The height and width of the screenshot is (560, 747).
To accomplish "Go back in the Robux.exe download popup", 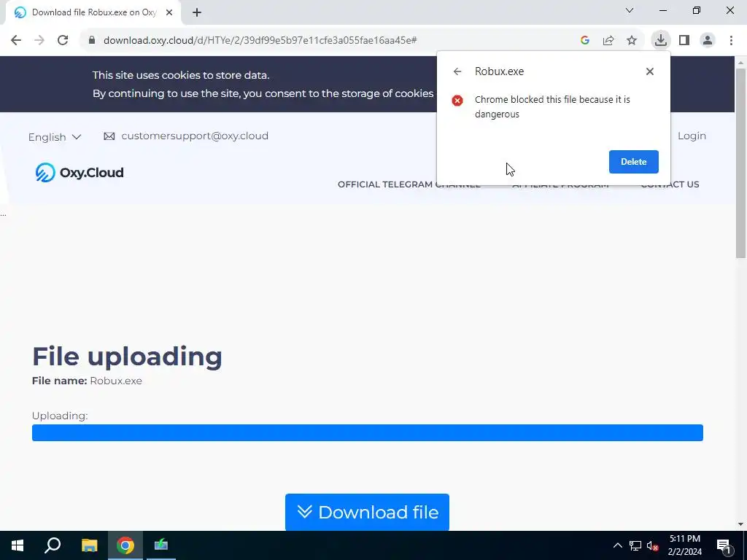I will (x=457, y=71).
